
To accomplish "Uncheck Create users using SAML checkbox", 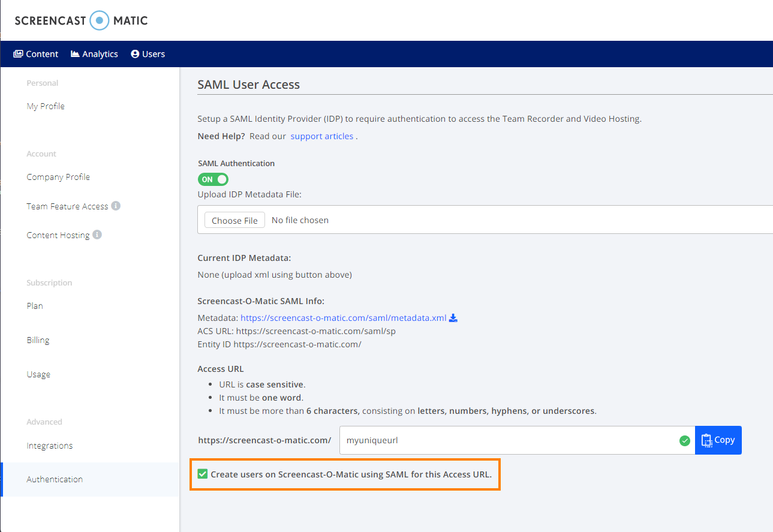I will [x=203, y=474].
